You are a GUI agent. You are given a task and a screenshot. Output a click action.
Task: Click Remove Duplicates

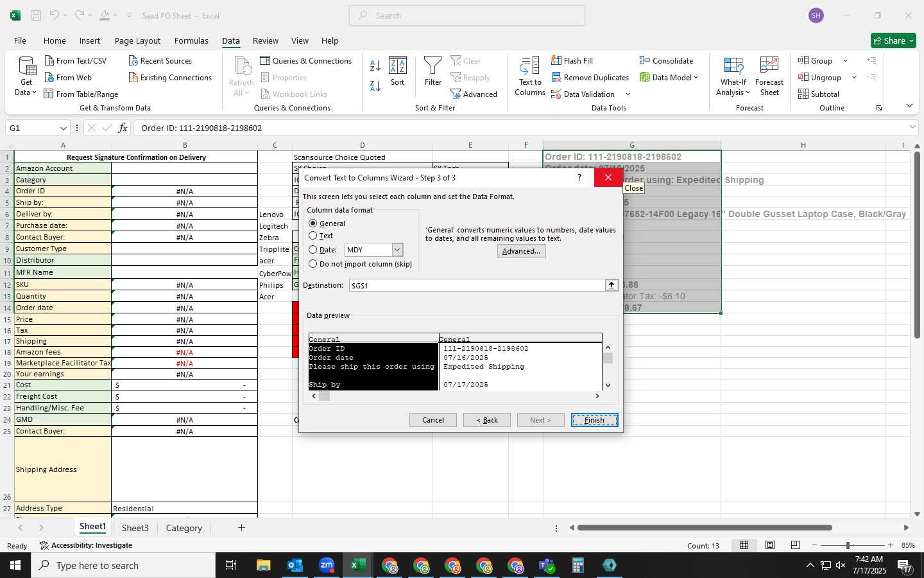click(590, 77)
